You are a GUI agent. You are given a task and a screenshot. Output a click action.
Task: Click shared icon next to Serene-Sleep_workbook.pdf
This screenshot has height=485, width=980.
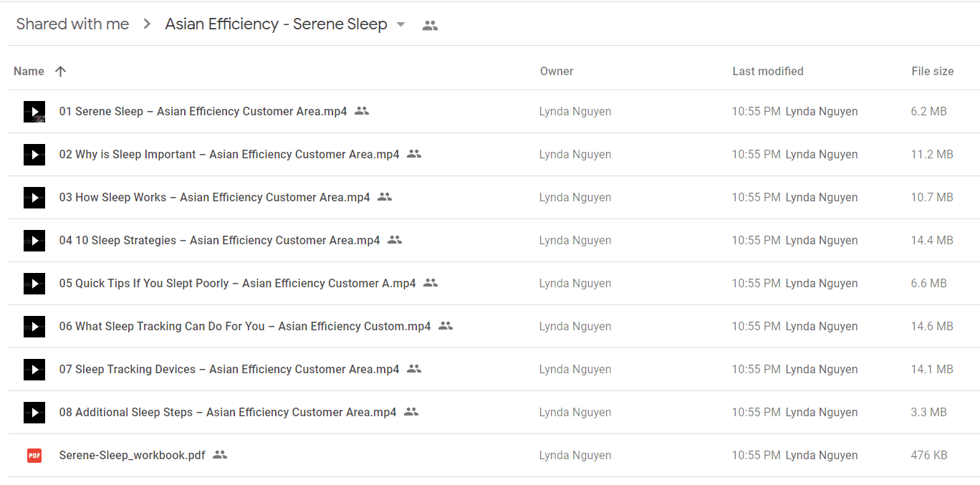pyautogui.click(x=220, y=455)
